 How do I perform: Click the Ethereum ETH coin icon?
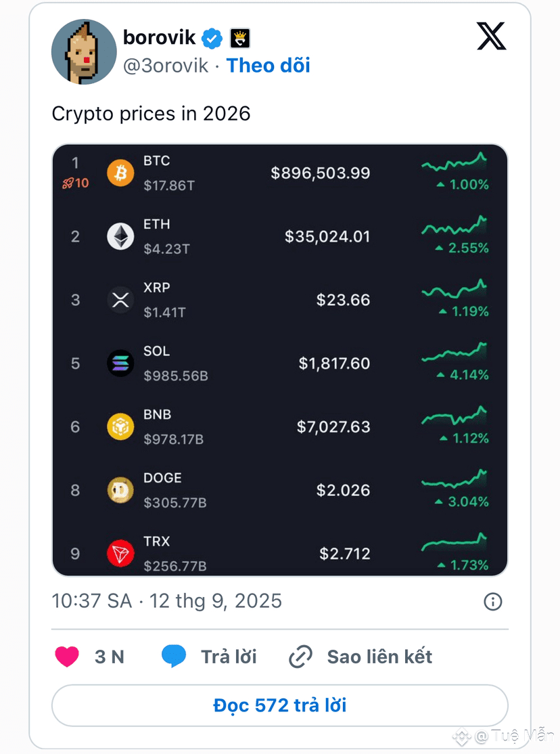tap(120, 236)
